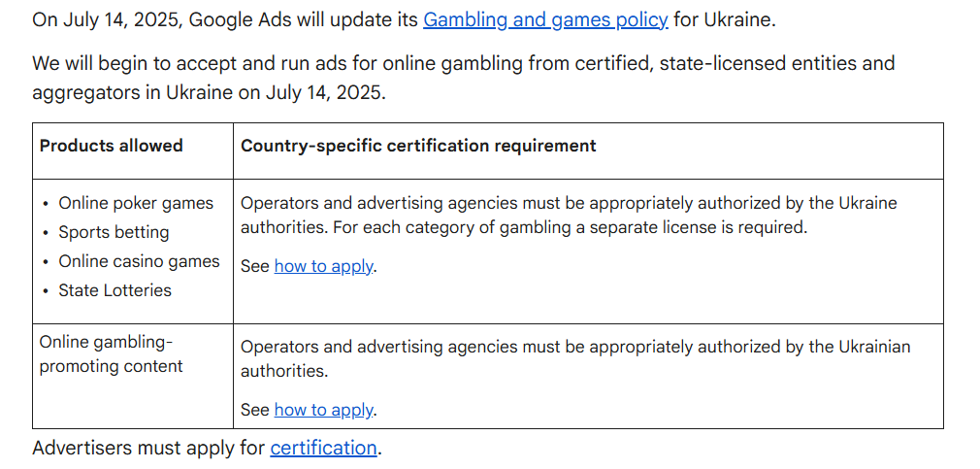Image resolution: width=980 pixels, height=469 pixels.
Task: Click the opening July 14, 2025 sentence
Action: 404,20
